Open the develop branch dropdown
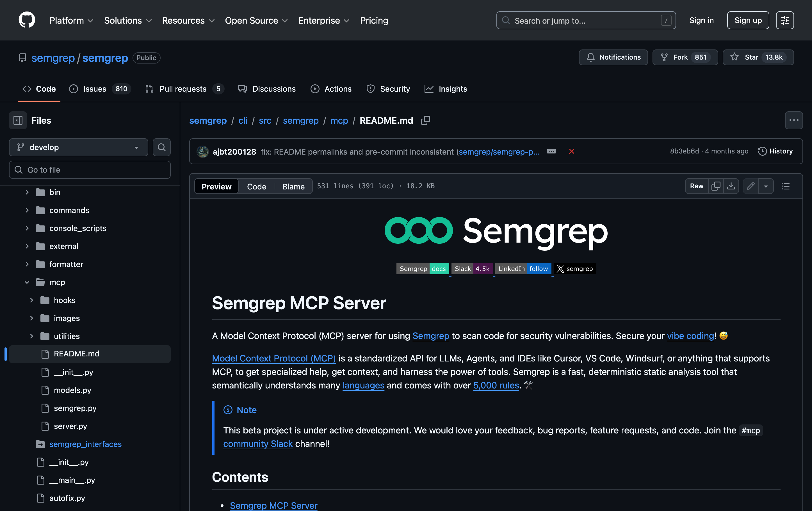This screenshot has width=812, height=511. click(x=78, y=147)
